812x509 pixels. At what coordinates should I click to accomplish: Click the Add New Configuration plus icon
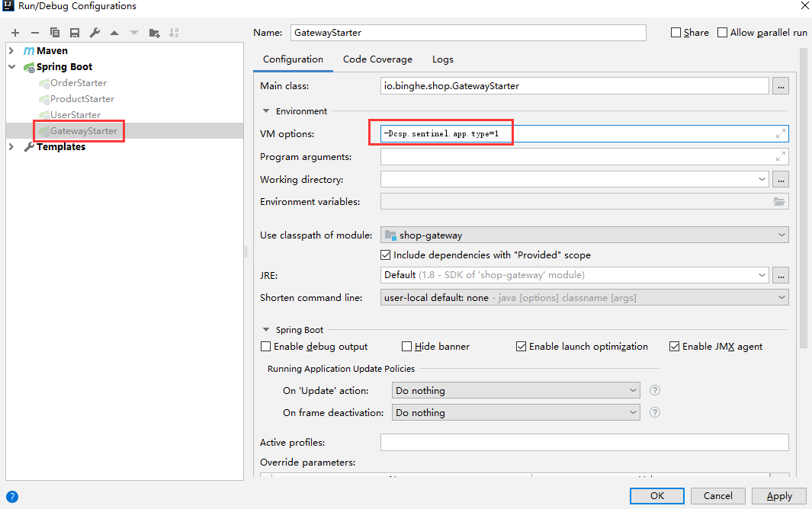tap(15, 33)
